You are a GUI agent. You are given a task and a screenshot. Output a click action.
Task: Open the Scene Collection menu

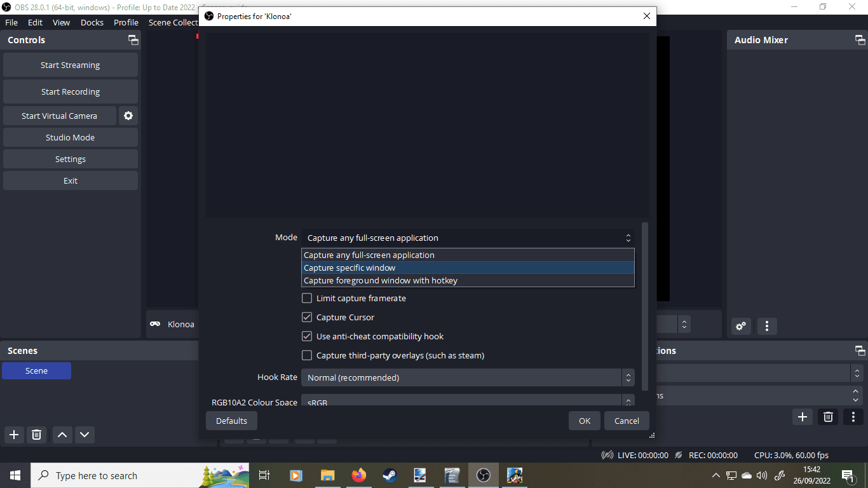click(x=173, y=22)
